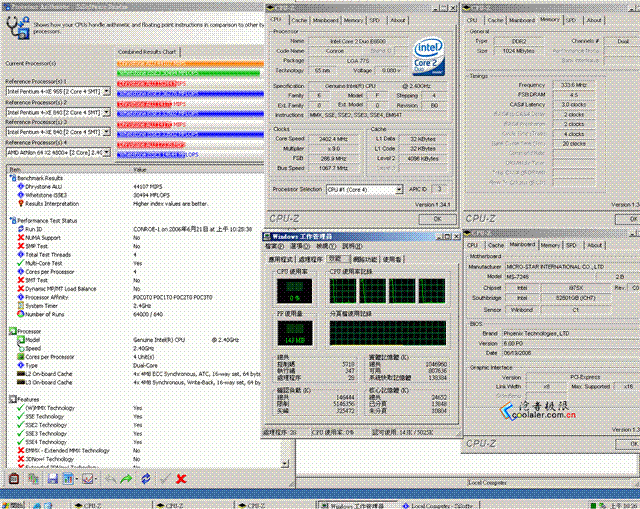
Task: Click the blue Refresh arrows icon in Sandra toolbar
Action: point(146,478)
